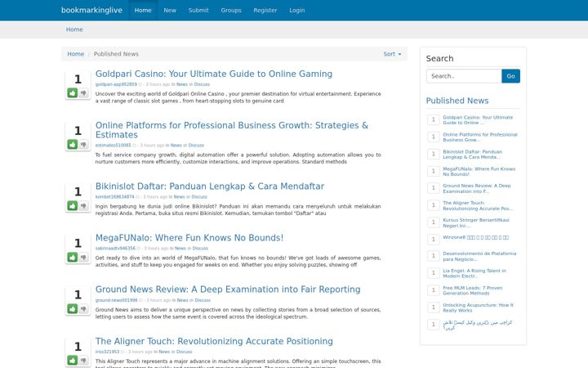Go to the Submit page
This screenshot has height=368, width=588.
point(198,10)
